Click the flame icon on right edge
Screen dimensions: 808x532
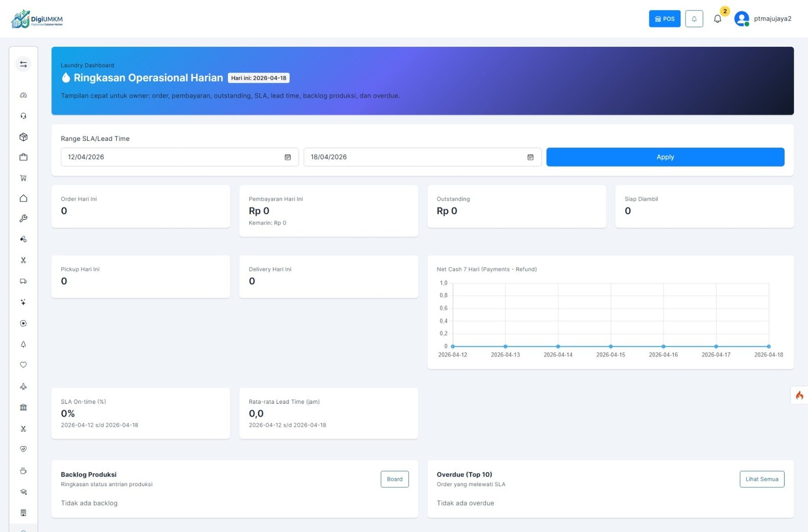tap(799, 395)
